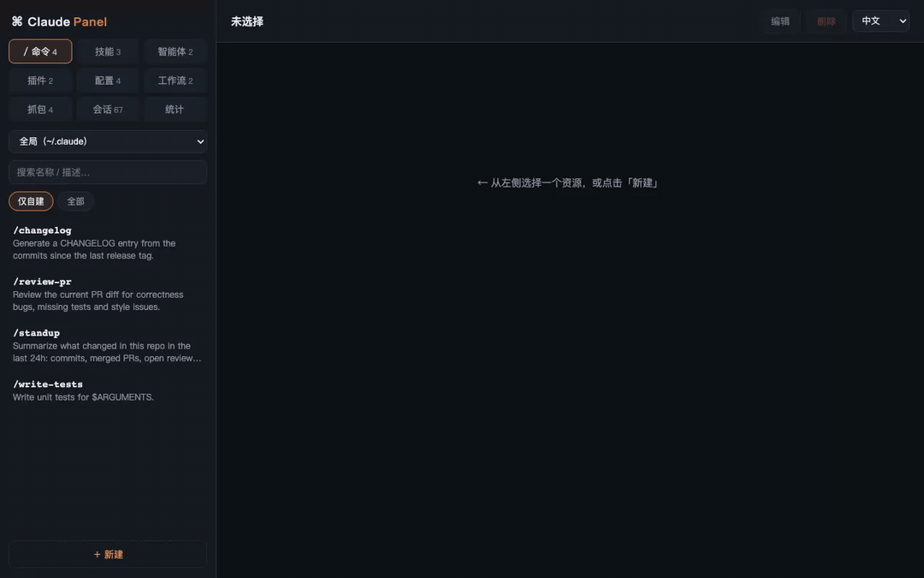Click the 删除 button
This screenshot has width=924, height=578.
coord(826,21)
